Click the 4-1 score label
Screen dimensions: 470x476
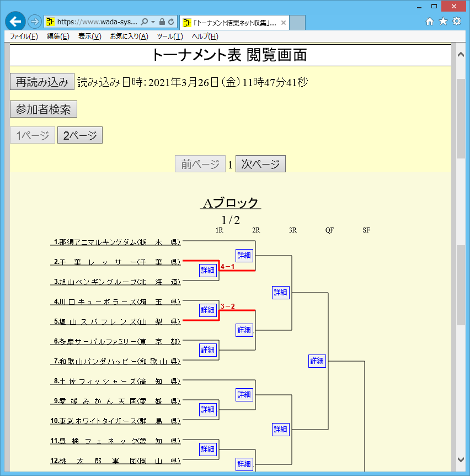[227, 267]
